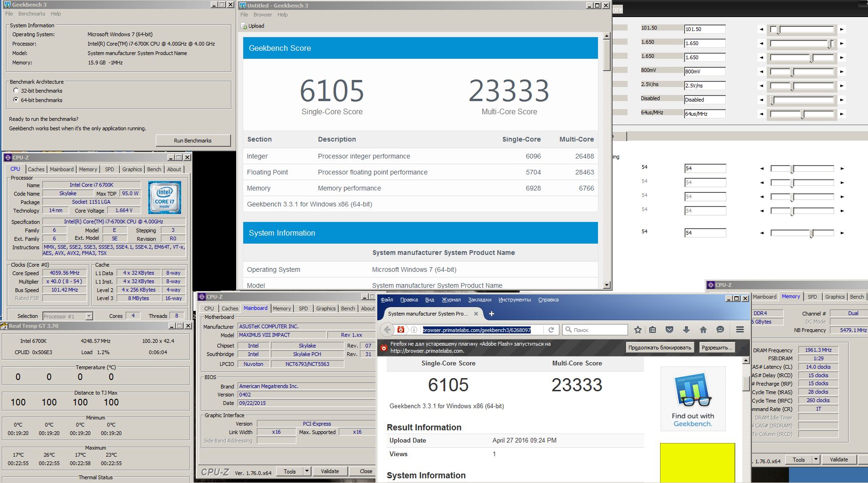Open Справка menu in Firefox
The width and height of the screenshot is (868, 483).
tap(548, 300)
